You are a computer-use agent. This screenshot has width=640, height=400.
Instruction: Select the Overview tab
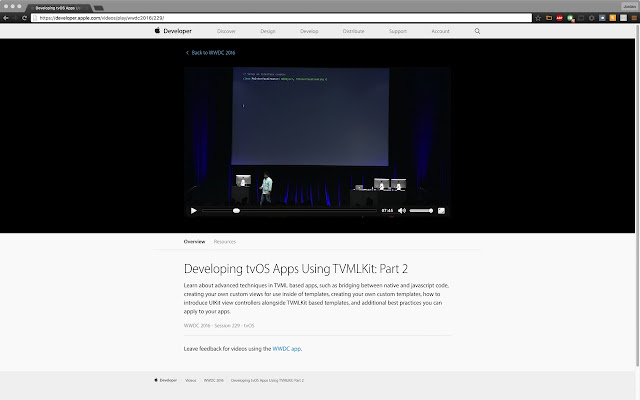[194, 242]
